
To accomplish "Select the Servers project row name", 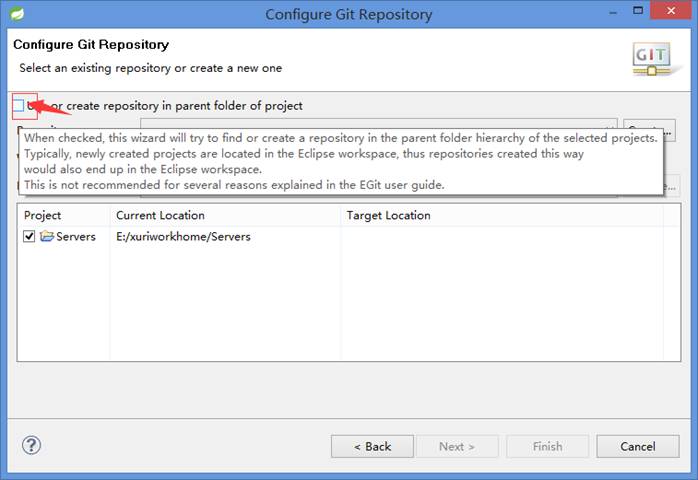I will click(x=76, y=236).
